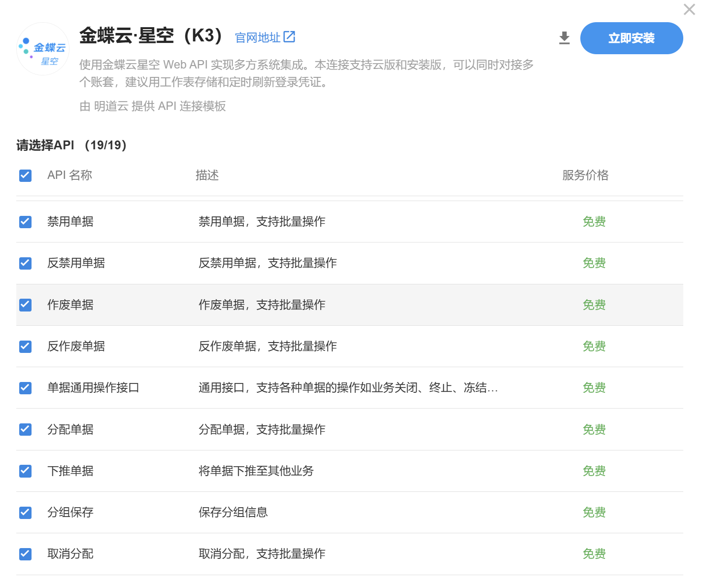Click the 由 明道云 提供 API 连接模板 text
Viewport: 702px width, 588px height.
click(153, 106)
